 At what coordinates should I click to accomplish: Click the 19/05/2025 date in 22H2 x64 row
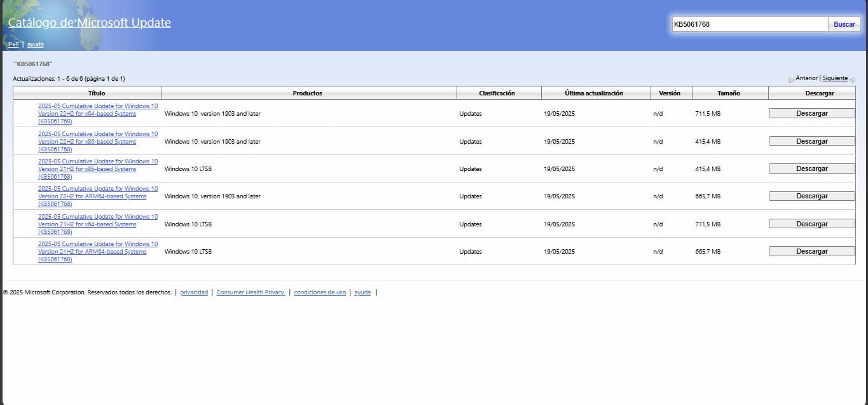559,114
